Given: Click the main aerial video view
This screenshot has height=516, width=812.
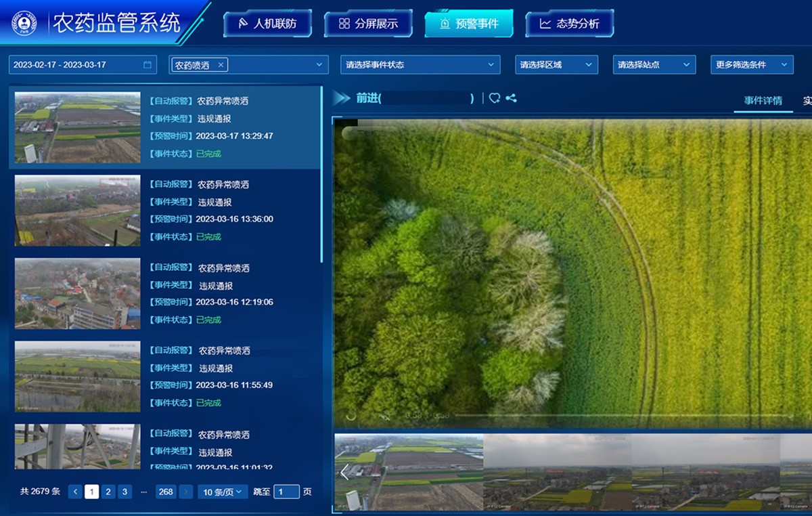Looking at the screenshot, I should point(572,273).
